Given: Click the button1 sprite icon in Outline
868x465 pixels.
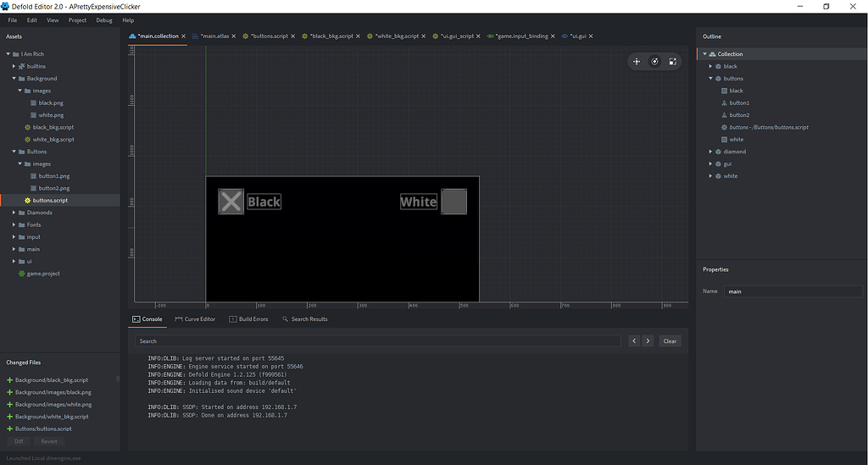Looking at the screenshot, I should pyautogui.click(x=723, y=102).
